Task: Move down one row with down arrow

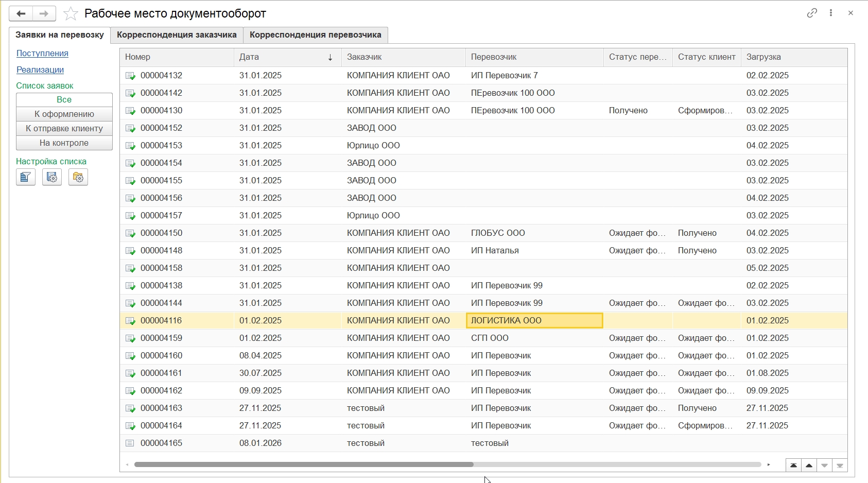Action: click(x=824, y=465)
